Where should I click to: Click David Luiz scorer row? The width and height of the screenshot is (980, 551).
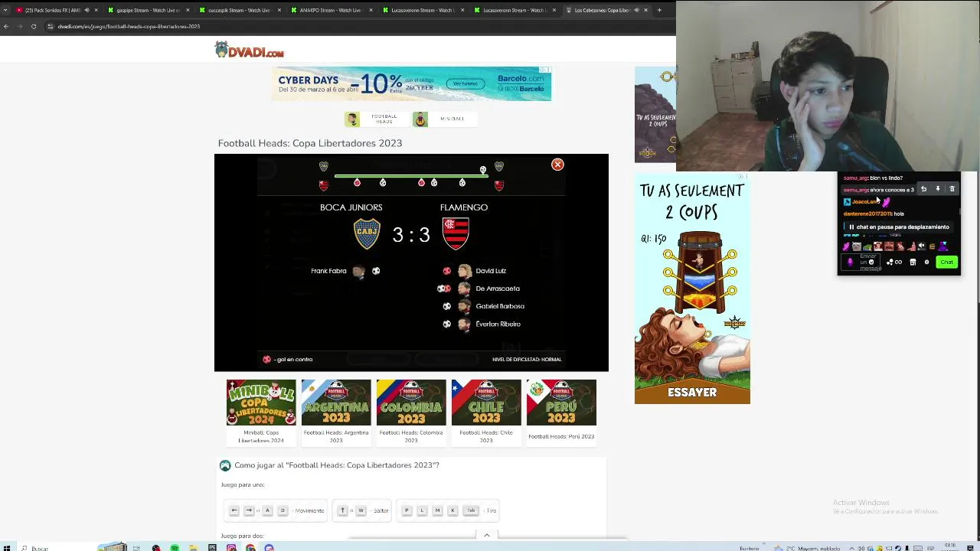(475, 271)
